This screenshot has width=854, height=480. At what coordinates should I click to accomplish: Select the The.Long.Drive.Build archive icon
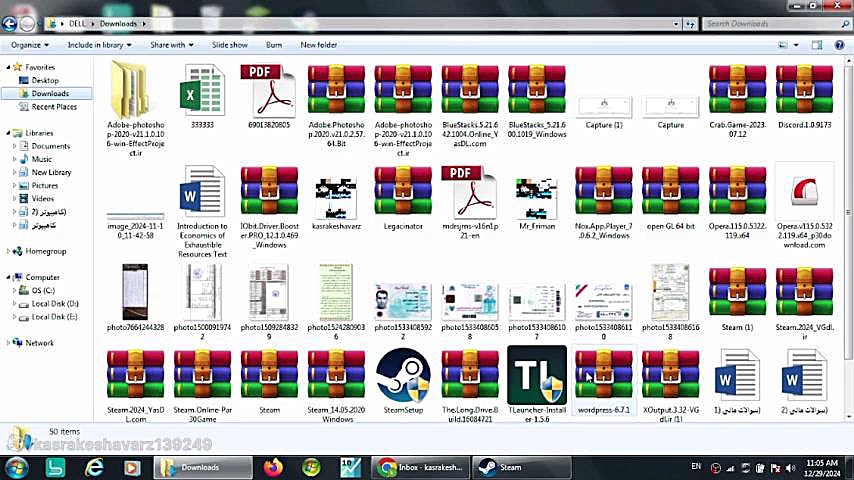click(470, 374)
